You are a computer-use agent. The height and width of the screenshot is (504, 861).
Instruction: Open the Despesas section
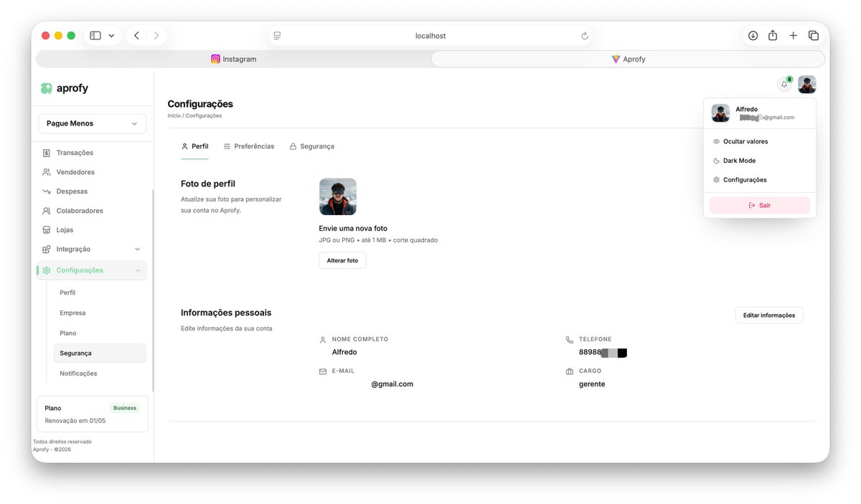(x=72, y=191)
